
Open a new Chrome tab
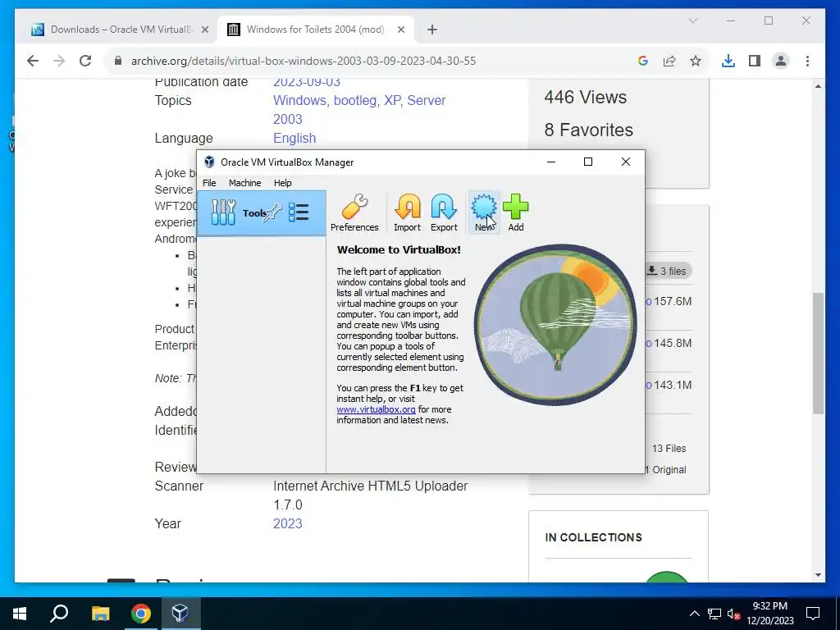point(432,30)
